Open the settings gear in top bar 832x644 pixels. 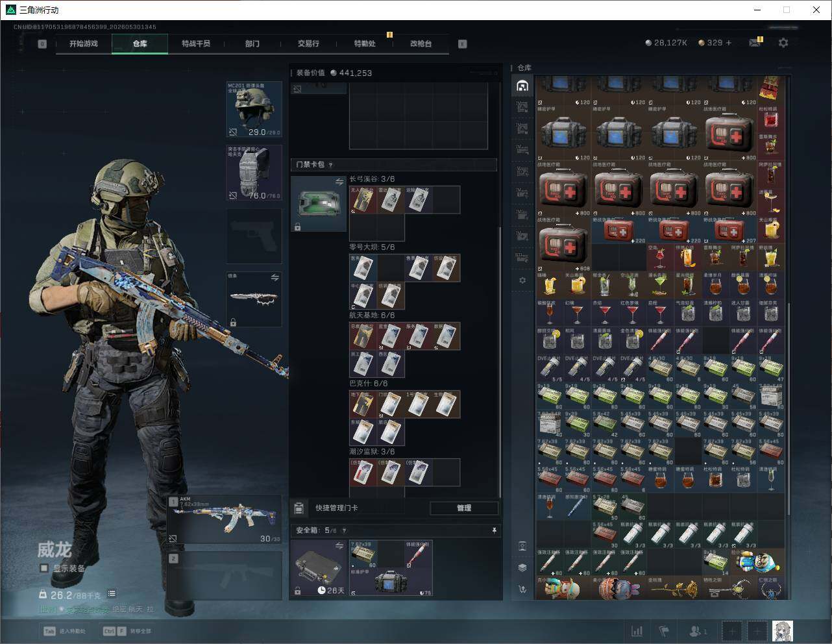[x=783, y=43]
